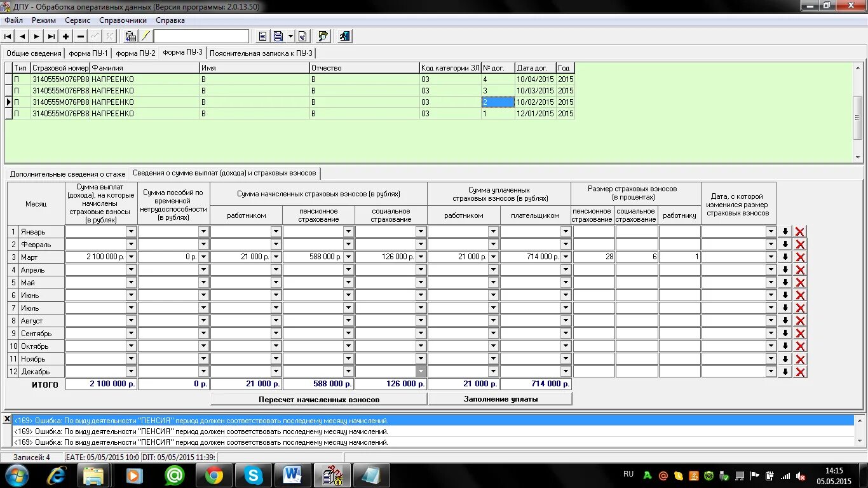Open the Справочники menu
The width and height of the screenshot is (868, 488).
click(123, 20)
